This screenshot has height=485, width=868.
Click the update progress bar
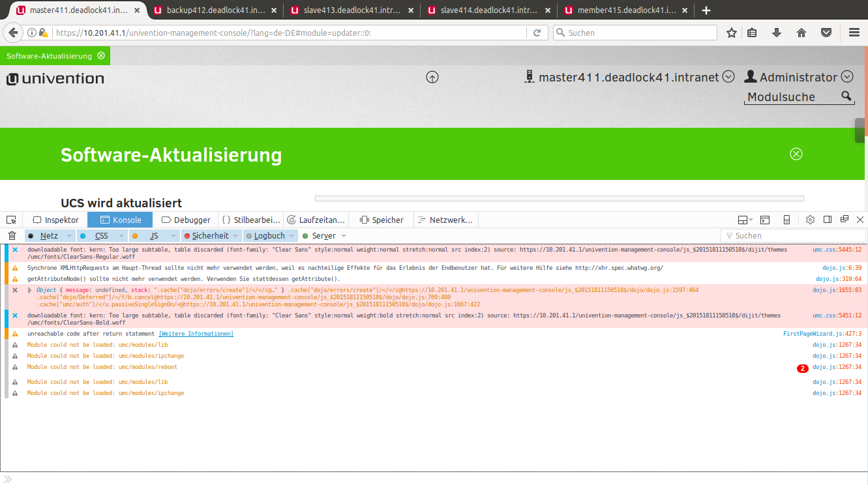(x=559, y=199)
